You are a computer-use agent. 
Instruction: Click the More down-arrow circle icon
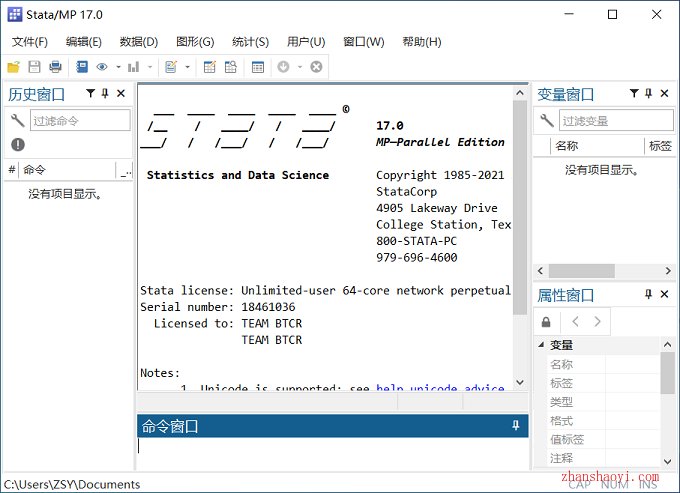click(283, 67)
